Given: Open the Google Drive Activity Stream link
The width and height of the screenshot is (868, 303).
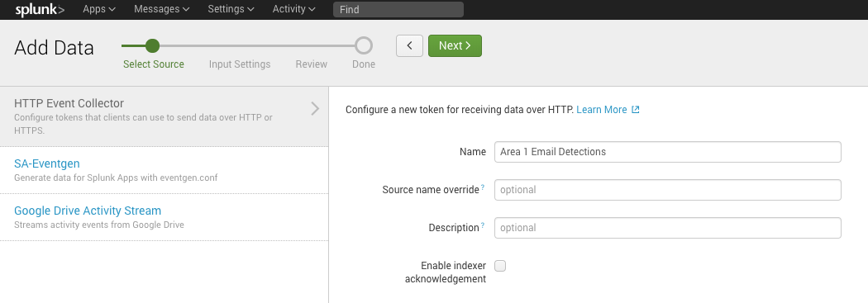Looking at the screenshot, I should coord(88,211).
